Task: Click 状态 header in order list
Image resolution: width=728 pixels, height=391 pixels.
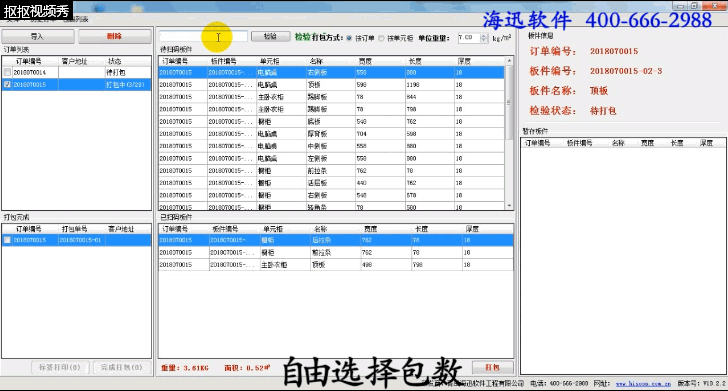Action: tap(115, 61)
